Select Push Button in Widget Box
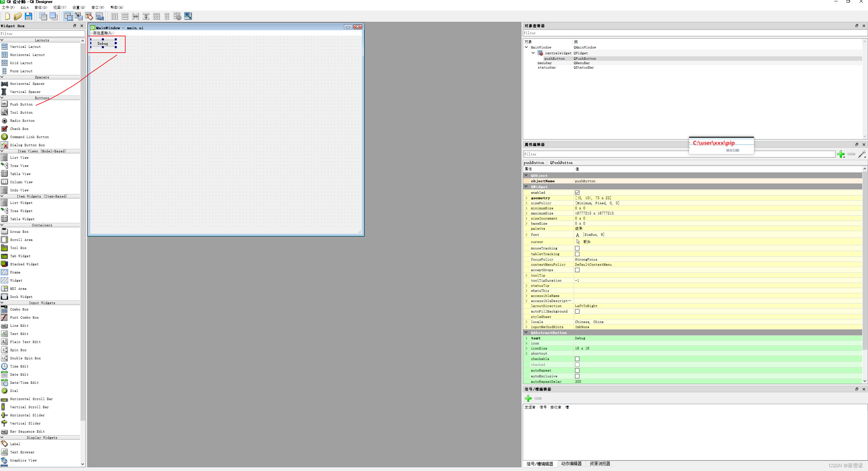This screenshot has width=868, height=471. (21, 104)
